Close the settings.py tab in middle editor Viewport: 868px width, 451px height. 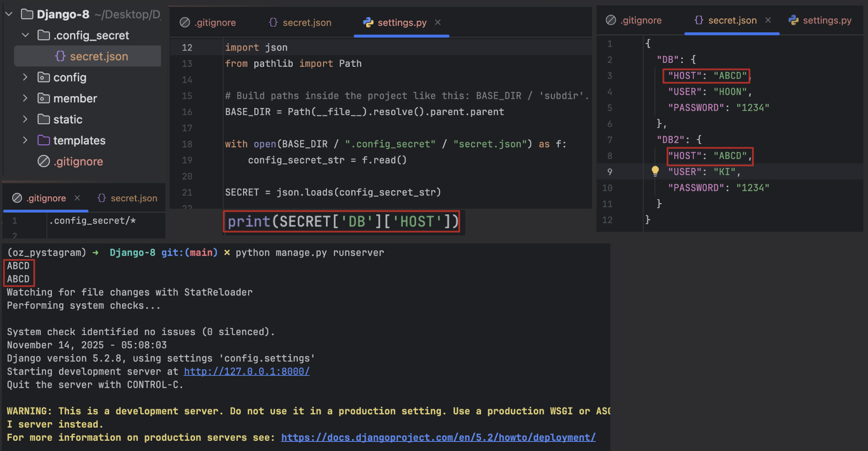click(438, 23)
